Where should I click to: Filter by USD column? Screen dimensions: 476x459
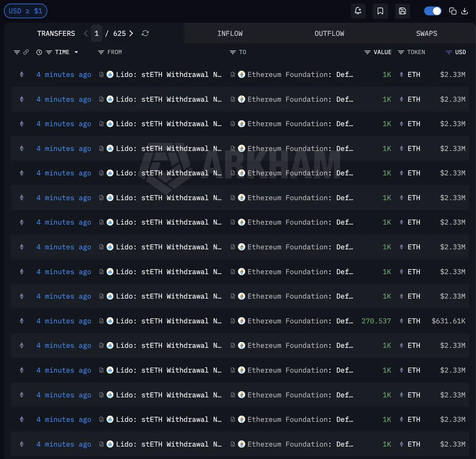coord(449,52)
